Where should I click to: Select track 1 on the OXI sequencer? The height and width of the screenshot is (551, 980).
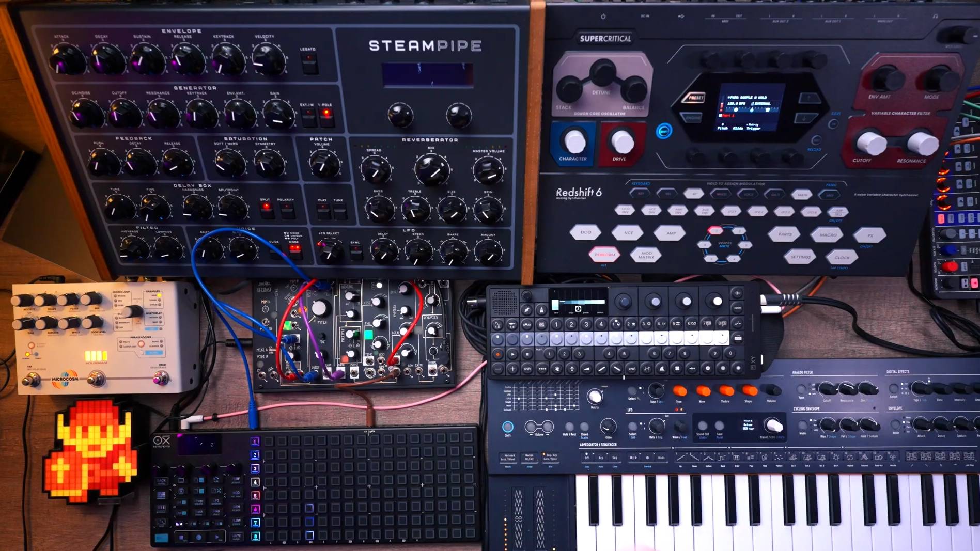pos(255,441)
